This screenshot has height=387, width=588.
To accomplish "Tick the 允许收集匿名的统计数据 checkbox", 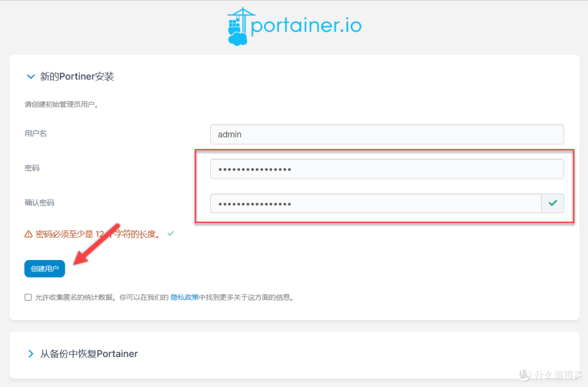I will click(x=28, y=297).
